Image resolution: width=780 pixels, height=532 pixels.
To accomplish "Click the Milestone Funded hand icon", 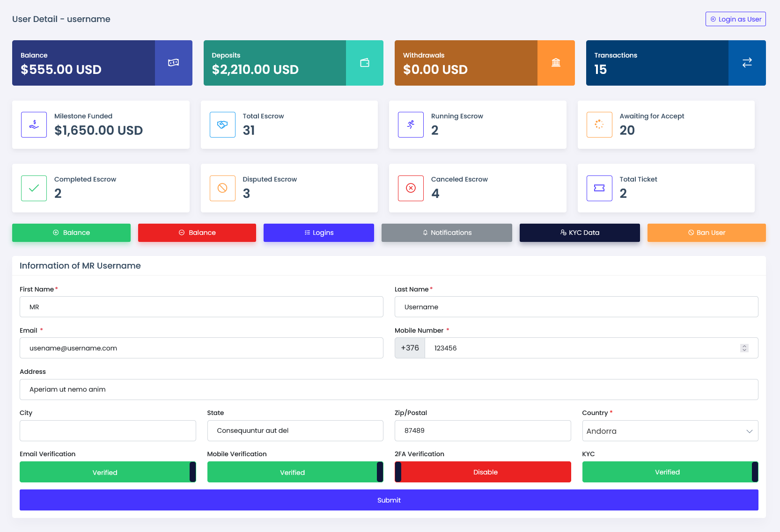I will pos(34,124).
